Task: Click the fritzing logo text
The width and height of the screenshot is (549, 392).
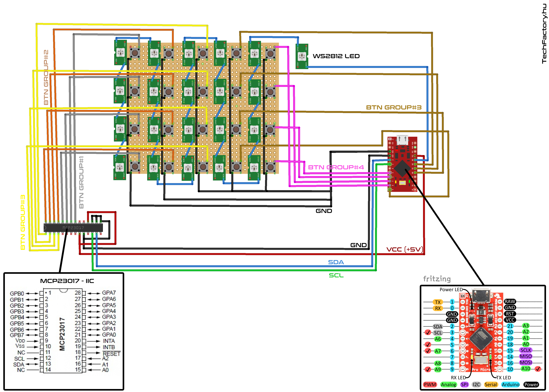Action: coord(437,279)
